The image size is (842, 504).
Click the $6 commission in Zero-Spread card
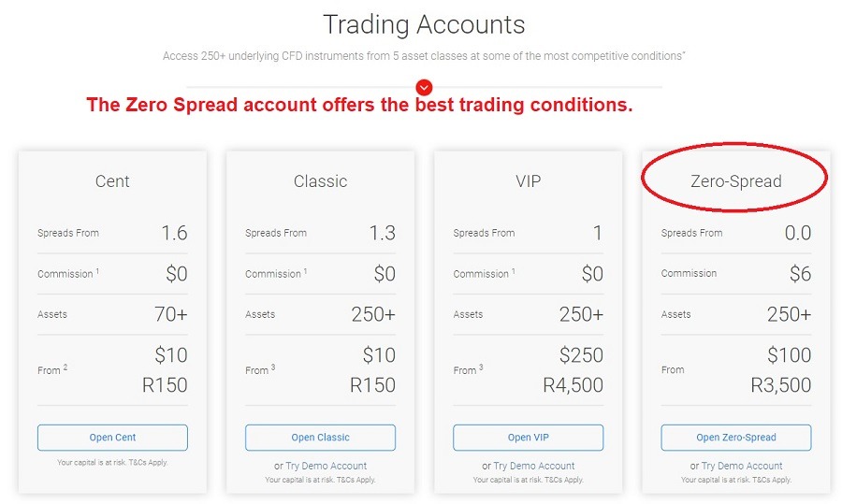[x=800, y=274]
